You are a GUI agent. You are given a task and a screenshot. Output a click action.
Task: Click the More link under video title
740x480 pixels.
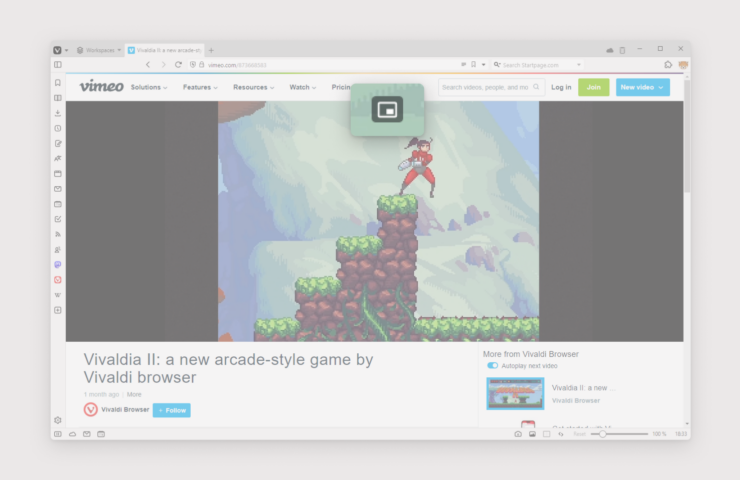[134, 395]
